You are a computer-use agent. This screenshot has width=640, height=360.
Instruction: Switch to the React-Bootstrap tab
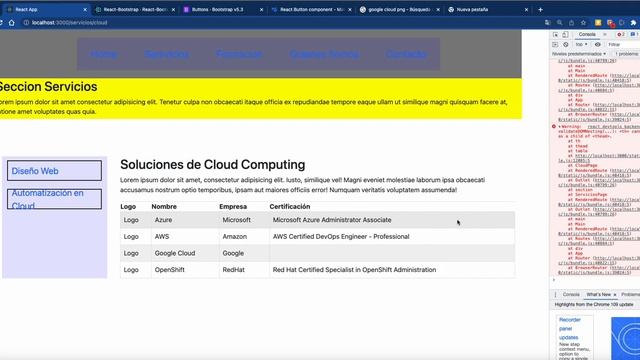pyautogui.click(x=134, y=9)
